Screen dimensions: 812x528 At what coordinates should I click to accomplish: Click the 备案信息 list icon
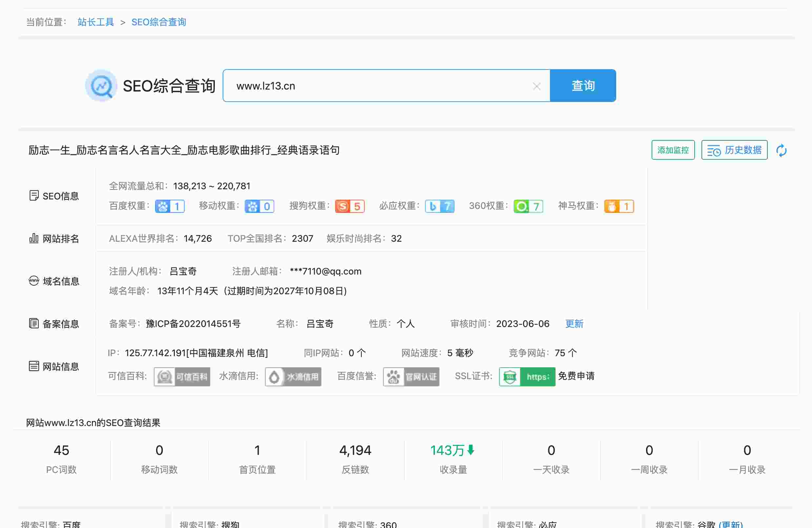pos(34,323)
